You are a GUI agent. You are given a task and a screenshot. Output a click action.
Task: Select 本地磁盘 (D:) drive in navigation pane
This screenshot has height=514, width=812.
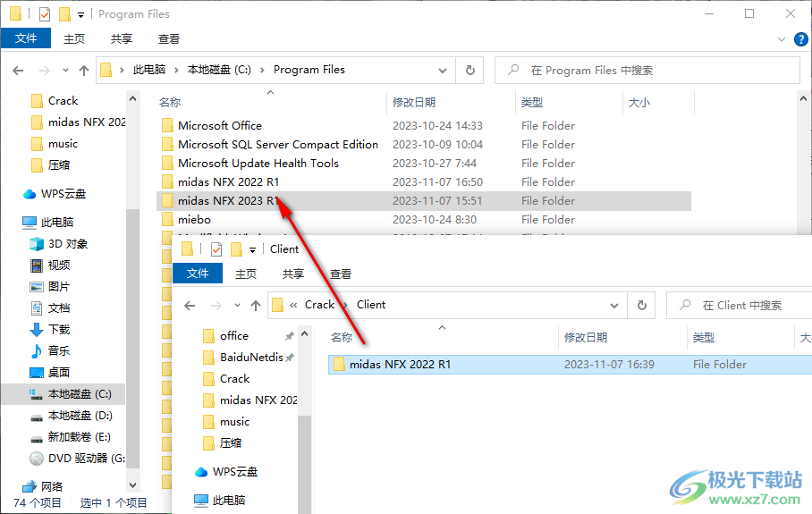[x=71, y=415]
